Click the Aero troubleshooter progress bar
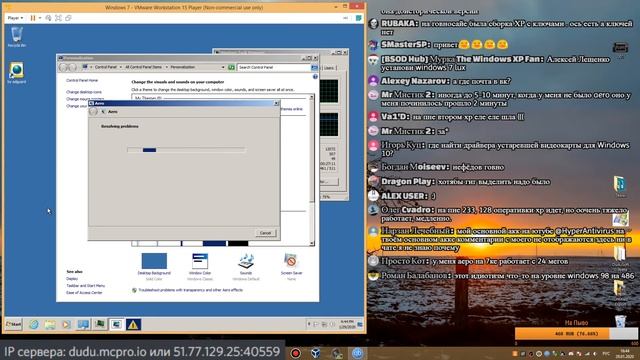Viewport: 640px width, 360px height. 186,150
